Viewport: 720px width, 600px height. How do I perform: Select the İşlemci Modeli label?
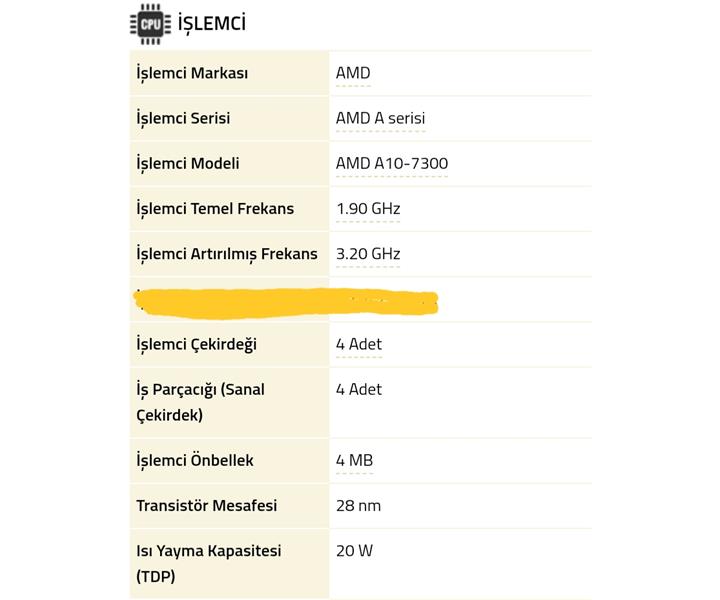[x=188, y=163]
